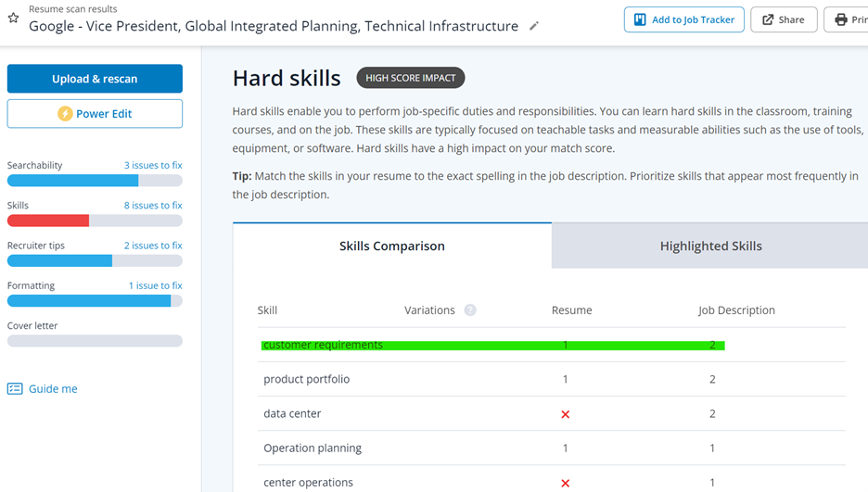Screen dimensions: 868x492
Task: Click the Job Description column header
Action: [x=736, y=310]
